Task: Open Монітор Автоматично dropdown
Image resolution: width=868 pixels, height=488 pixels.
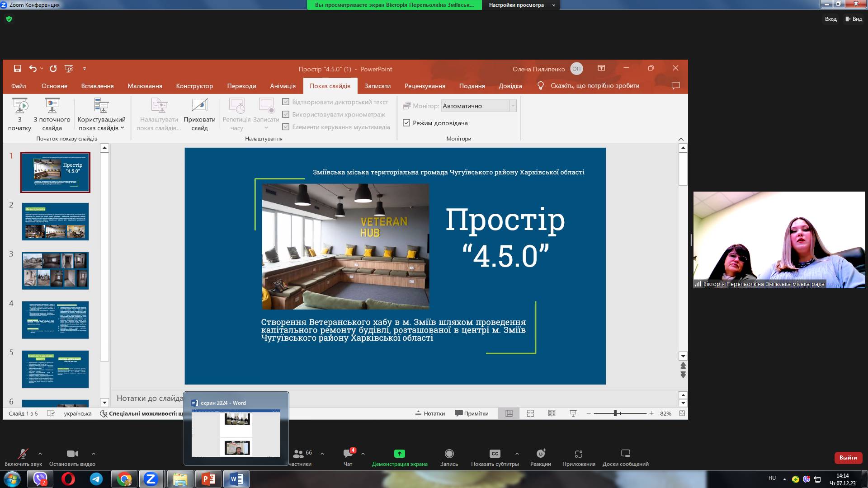Action: [x=513, y=106]
